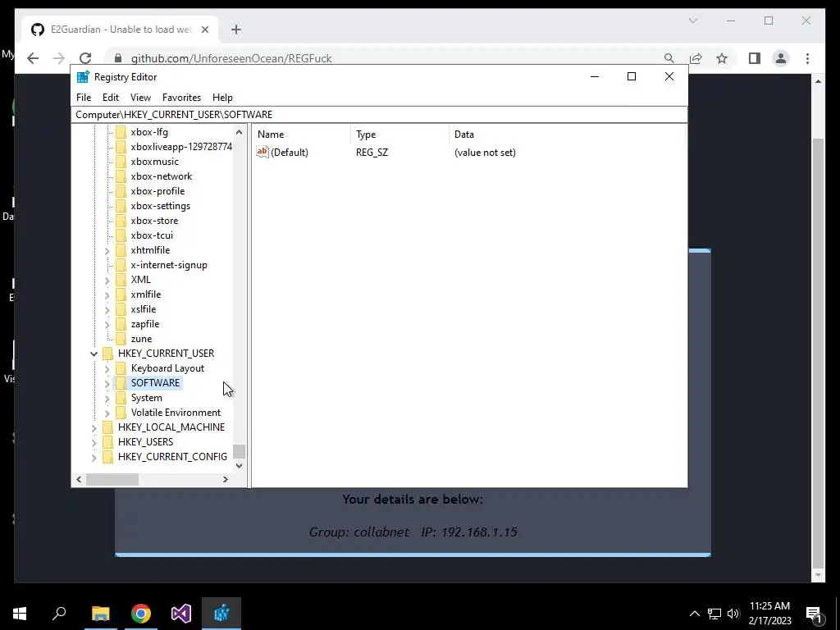
Task: Click the registry address path field
Action: tap(379, 115)
